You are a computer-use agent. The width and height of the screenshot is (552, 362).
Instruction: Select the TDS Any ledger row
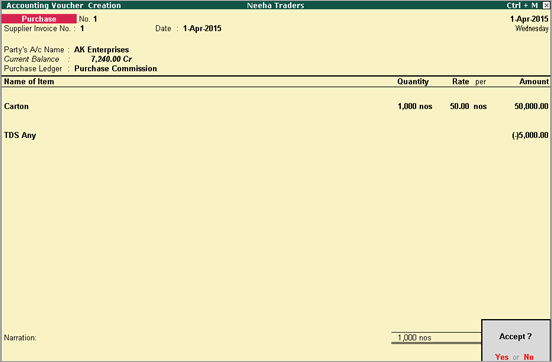(x=276, y=135)
